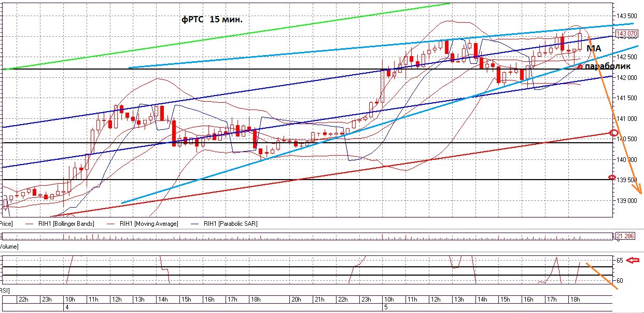The height and width of the screenshot is (313, 644).
Task: Click the 139 000 price axis label
Action: tap(626, 200)
